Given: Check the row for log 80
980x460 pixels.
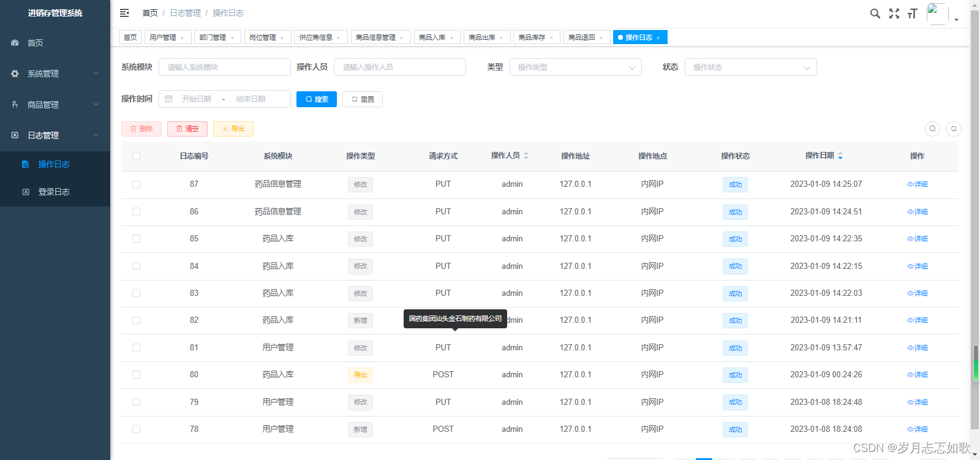Looking at the screenshot, I should tap(136, 375).
